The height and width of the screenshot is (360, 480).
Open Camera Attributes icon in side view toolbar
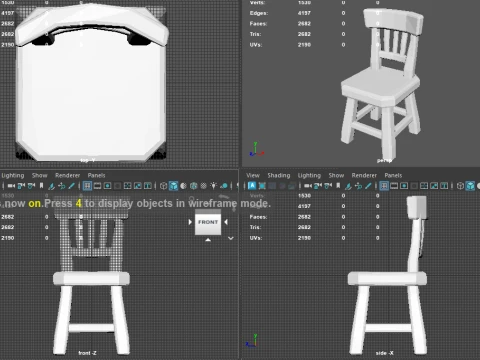328,186
